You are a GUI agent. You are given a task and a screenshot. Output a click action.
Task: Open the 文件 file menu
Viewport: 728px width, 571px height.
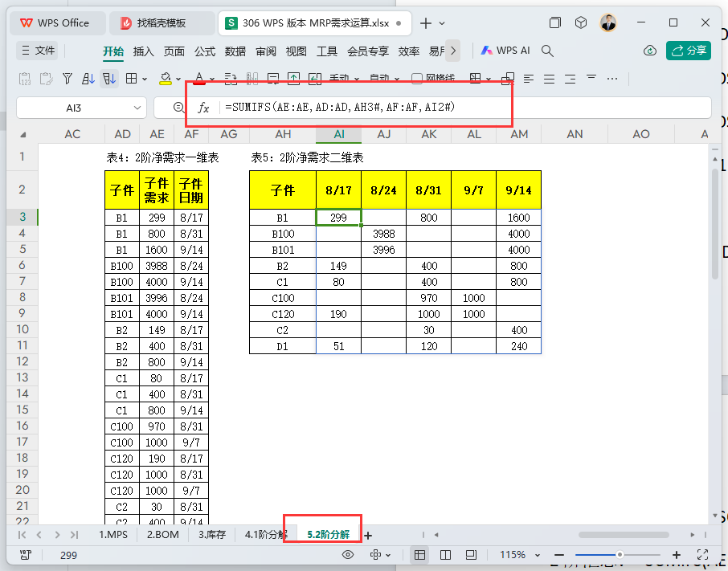(38, 51)
